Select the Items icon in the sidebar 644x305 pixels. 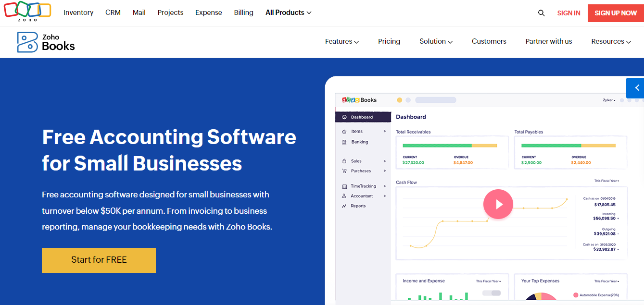pyautogui.click(x=344, y=131)
